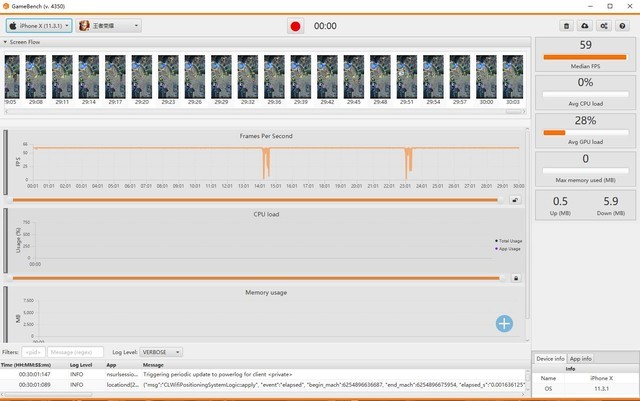Screen dimensions: 640x401
Task: Click the lock icon beside the FPS chart
Action: [x=516, y=199]
